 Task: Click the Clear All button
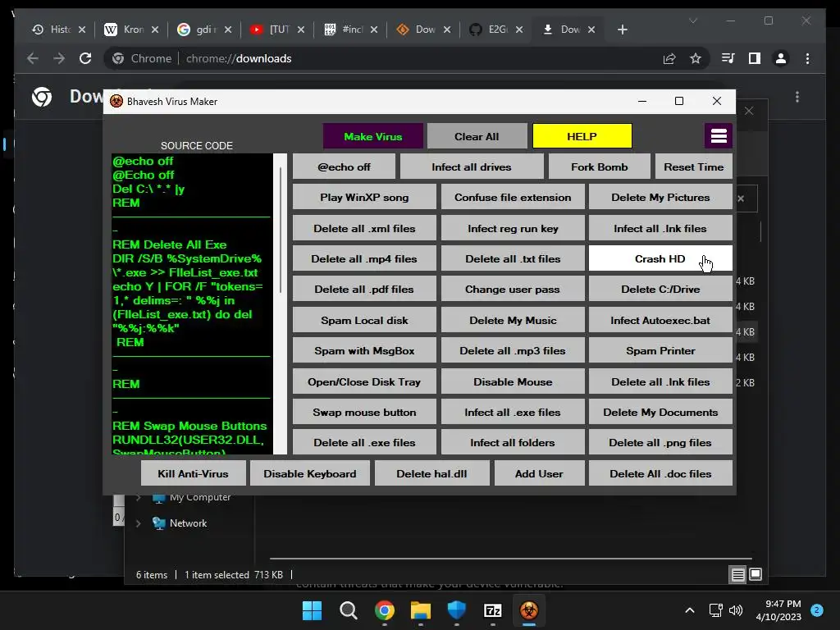tap(477, 136)
